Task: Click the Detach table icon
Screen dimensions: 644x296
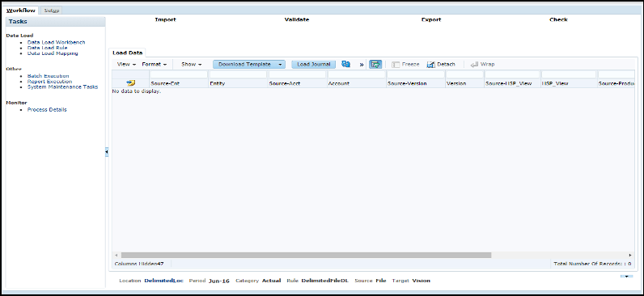Action: click(431, 65)
